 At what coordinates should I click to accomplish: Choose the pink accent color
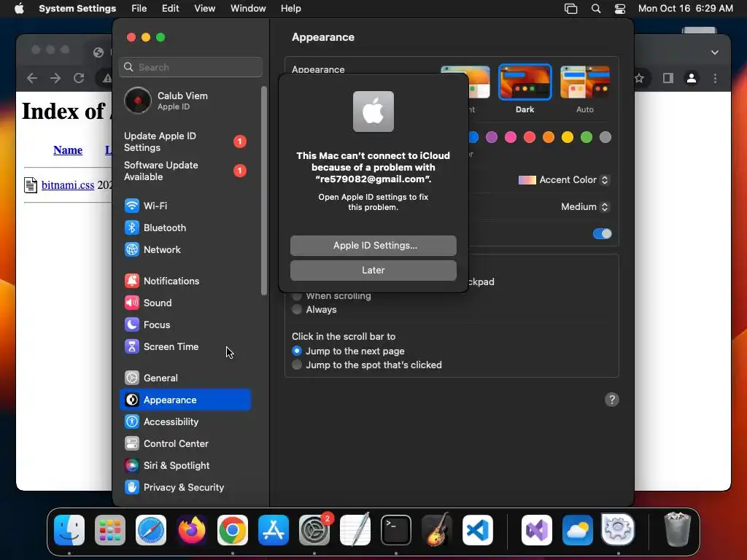[511, 138]
